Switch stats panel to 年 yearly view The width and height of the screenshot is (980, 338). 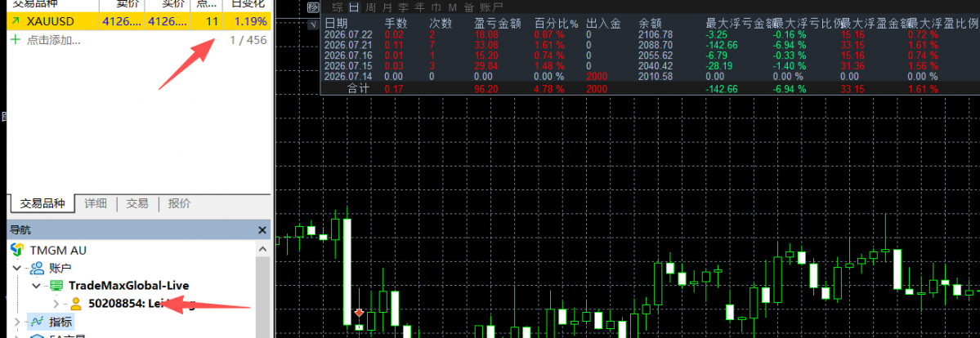(419, 7)
